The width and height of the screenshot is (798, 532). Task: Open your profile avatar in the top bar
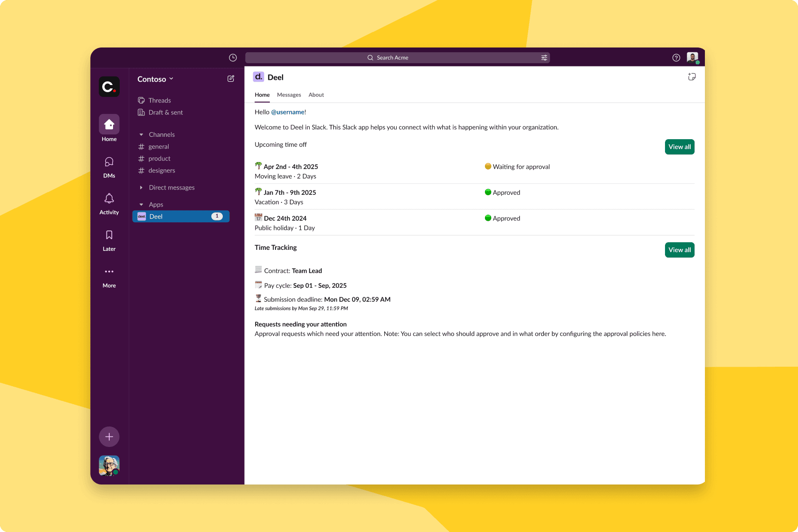[692, 57]
